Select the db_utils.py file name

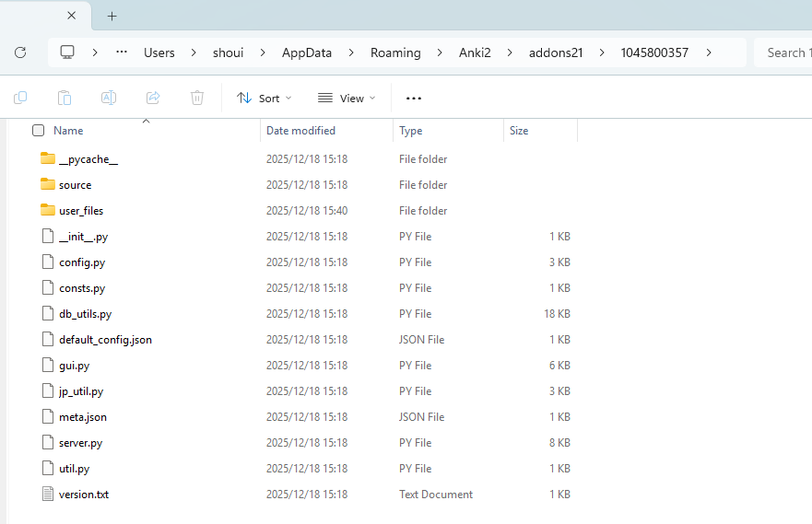tap(86, 314)
